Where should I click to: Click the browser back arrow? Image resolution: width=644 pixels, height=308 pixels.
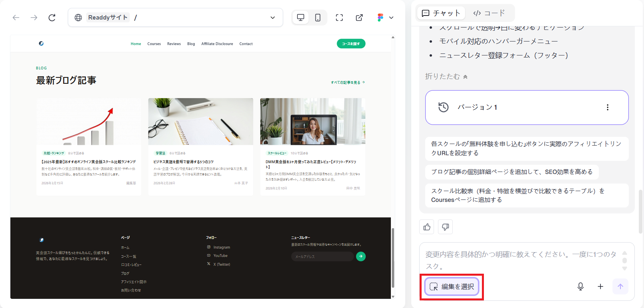click(16, 18)
